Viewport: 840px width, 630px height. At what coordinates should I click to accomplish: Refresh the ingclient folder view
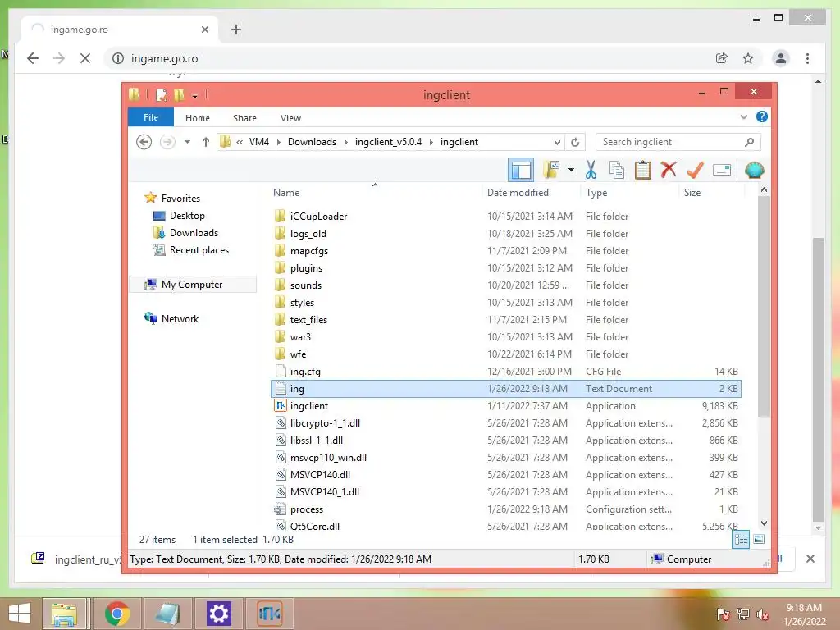575,142
